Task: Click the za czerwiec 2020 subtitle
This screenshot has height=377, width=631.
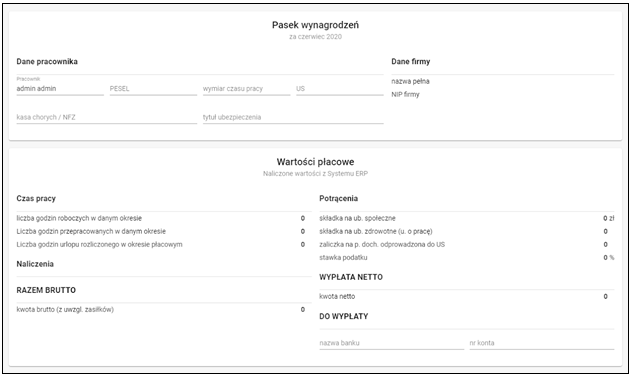Action: (x=316, y=37)
